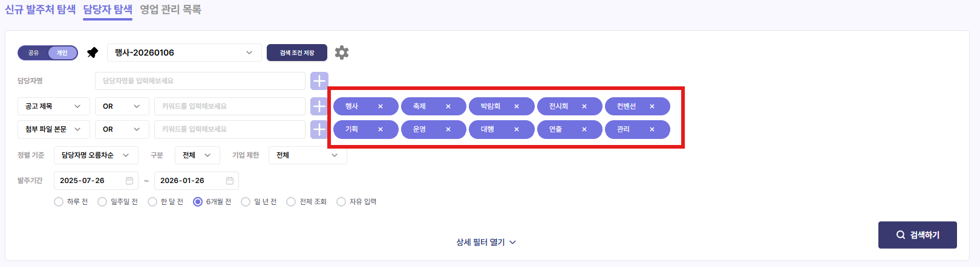Expand 상세 필터 열기 section

(486, 242)
